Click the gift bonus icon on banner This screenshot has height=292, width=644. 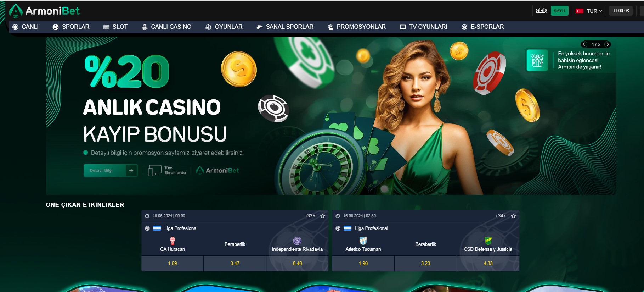point(537,60)
